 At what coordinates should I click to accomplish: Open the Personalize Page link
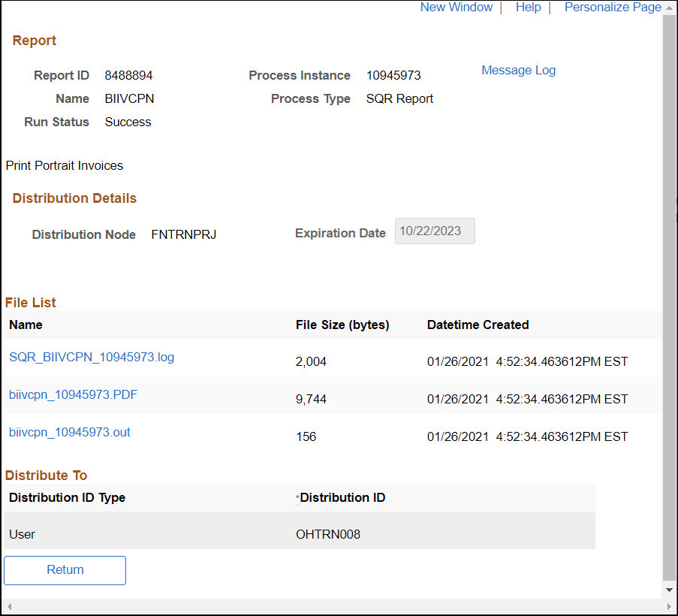(x=612, y=8)
